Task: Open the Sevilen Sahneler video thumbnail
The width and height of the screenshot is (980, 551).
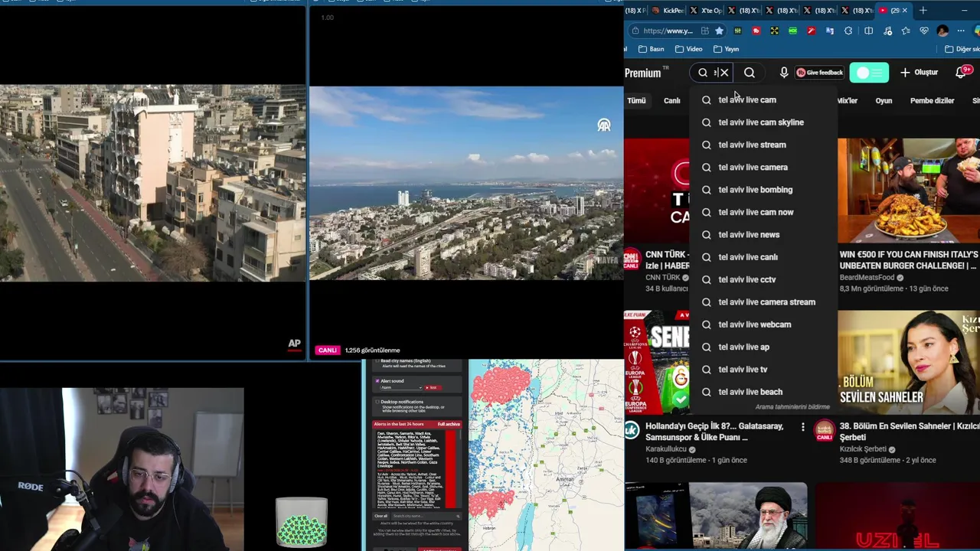Action: pyautogui.click(x=909, y=362)
